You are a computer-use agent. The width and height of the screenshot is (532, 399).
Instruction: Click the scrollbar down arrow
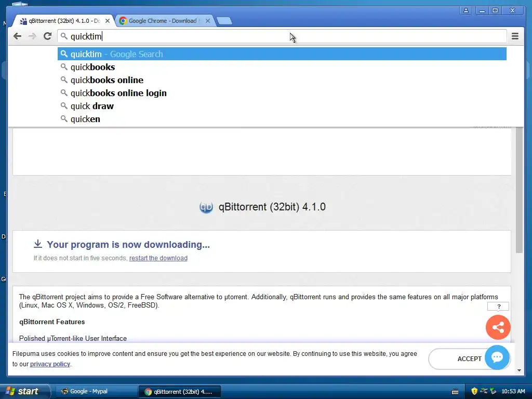tap(519, 370)
